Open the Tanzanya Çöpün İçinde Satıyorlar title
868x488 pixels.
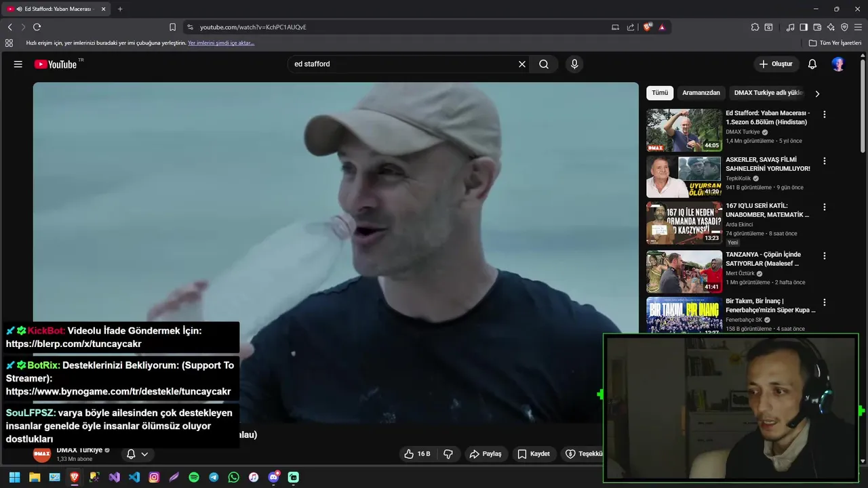tap(764, 259)
